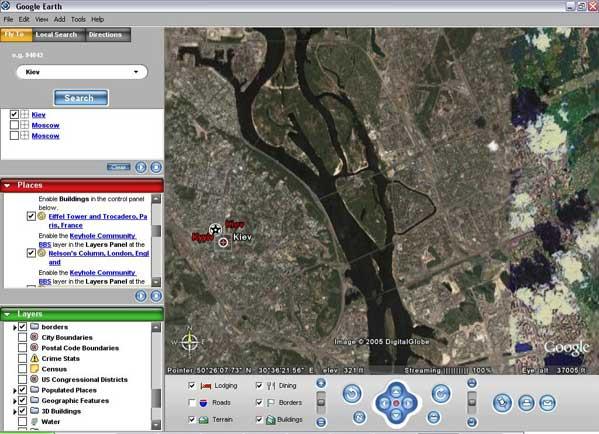Uncheck the Eiffel Tower place checkbox
Screen dimensions: 599x434
(x=31, y=216)
